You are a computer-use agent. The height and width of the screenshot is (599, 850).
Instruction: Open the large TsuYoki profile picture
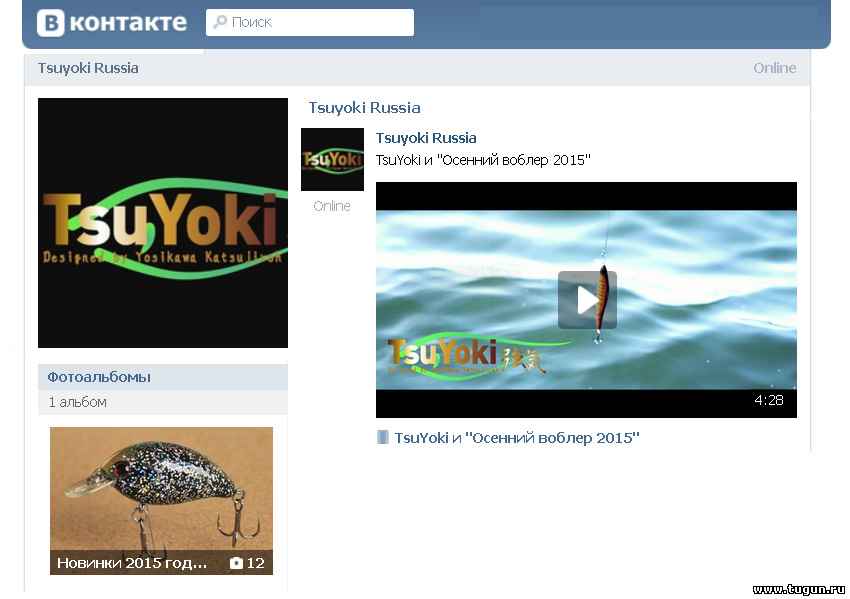pos(162,222)
